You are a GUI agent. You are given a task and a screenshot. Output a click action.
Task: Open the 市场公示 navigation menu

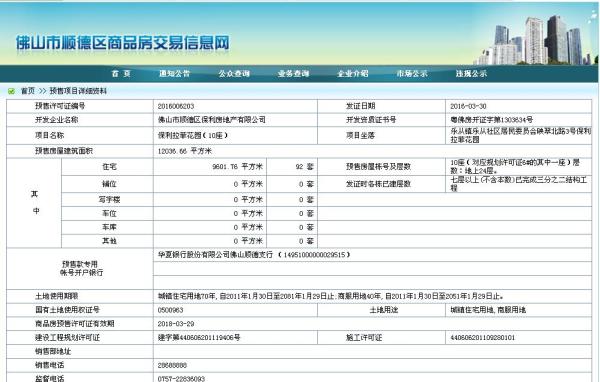[412, 73]
